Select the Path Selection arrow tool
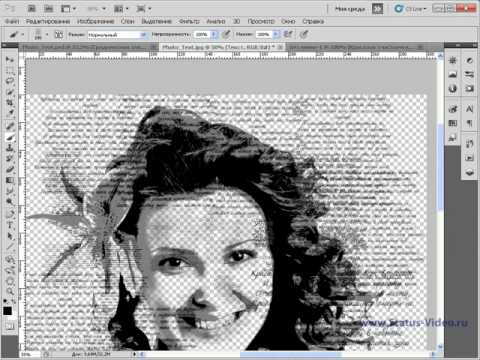The height and width of the screenshot is (360, 480). coord(10,236)
